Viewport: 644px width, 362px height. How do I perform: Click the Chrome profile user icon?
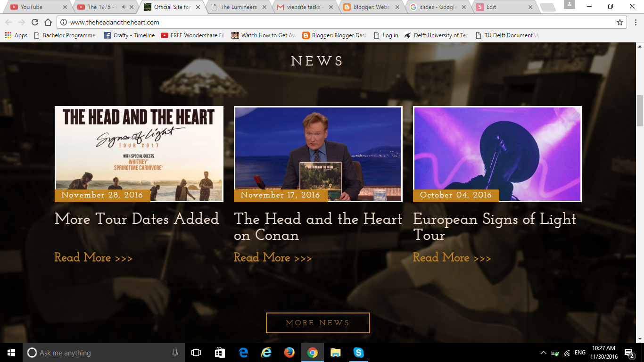[x=569, y=5]
